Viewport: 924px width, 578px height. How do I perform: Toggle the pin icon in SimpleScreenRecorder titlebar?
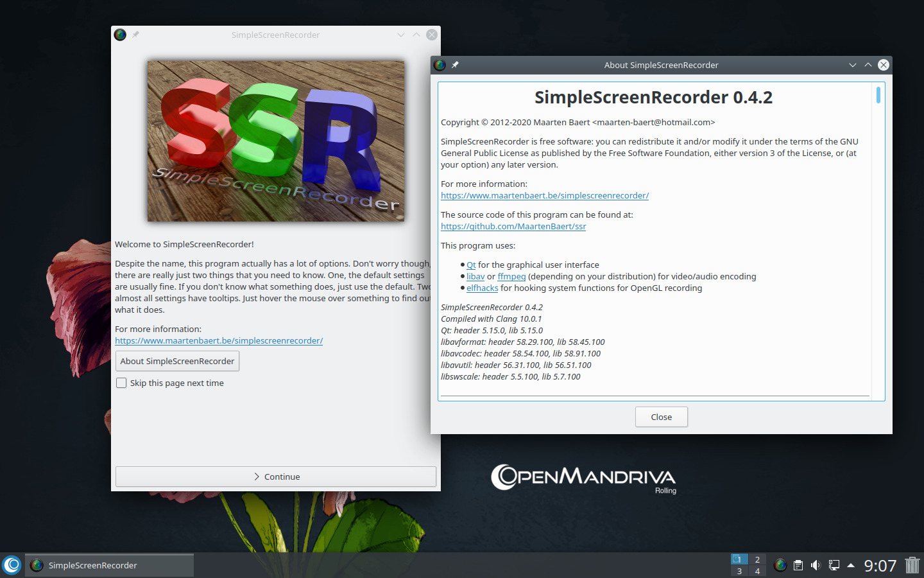tap(135, 35)
